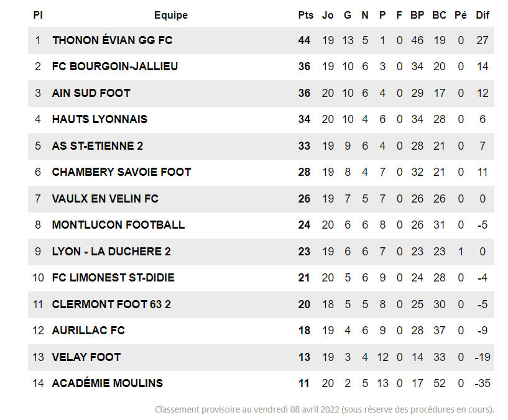This screenshot has height=420, width=508.
Task: Open the VELAY FOOT team entry
Action: tap(86, 357)
